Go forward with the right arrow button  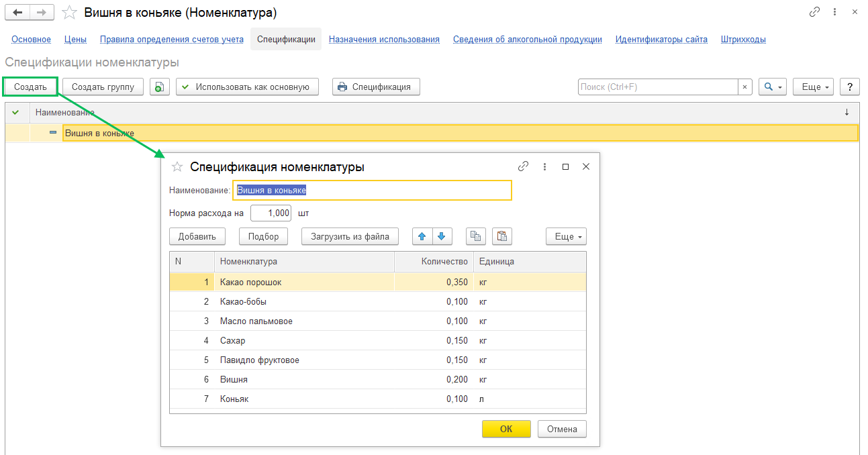42,13
